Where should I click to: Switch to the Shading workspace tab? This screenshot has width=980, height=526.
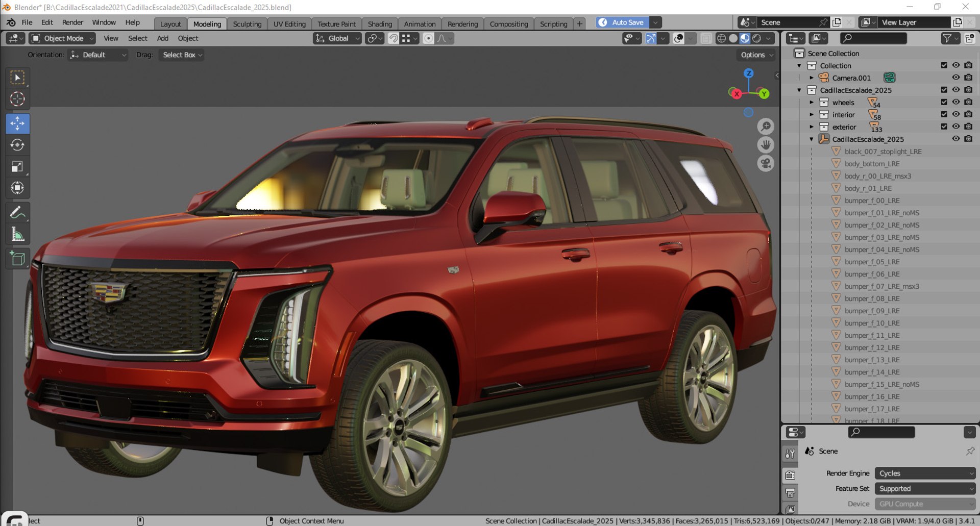380,24
